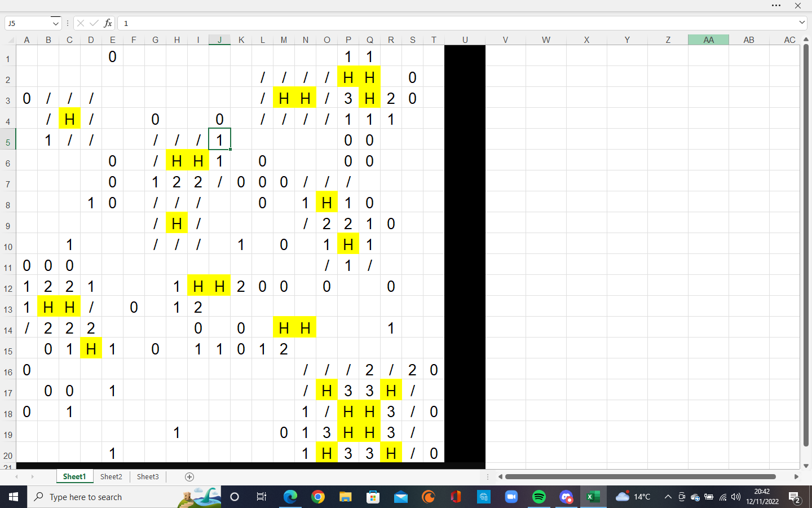Open Zoom from taskbar
This screenshot has height=508, width=812.
click(511, 497)
